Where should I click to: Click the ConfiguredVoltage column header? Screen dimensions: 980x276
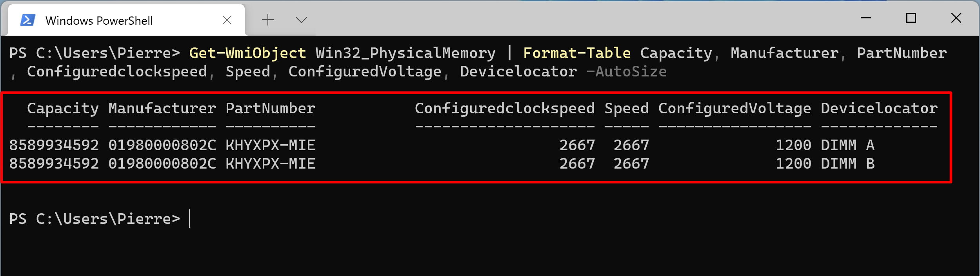[735, 109]
